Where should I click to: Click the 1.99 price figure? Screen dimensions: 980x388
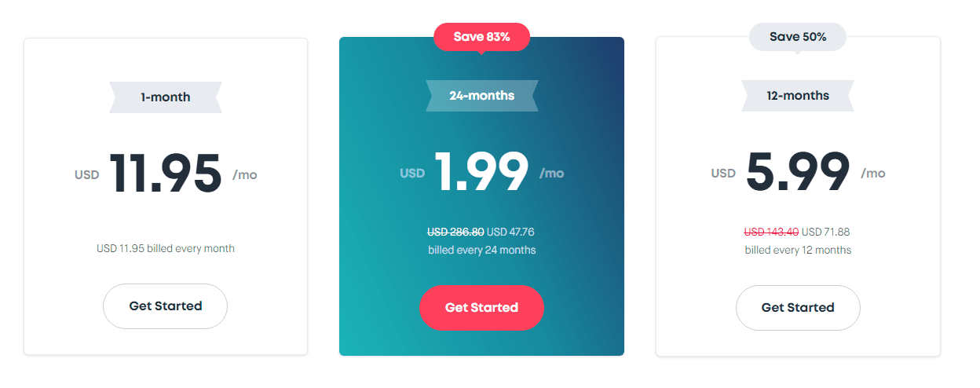482,172
